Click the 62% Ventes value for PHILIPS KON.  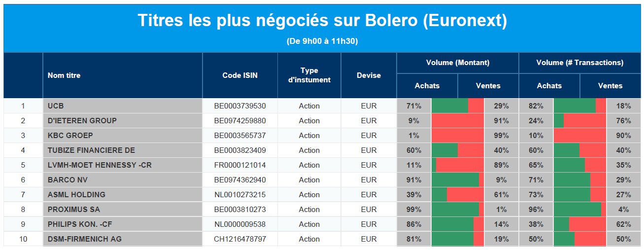click(x=623, y=224)
